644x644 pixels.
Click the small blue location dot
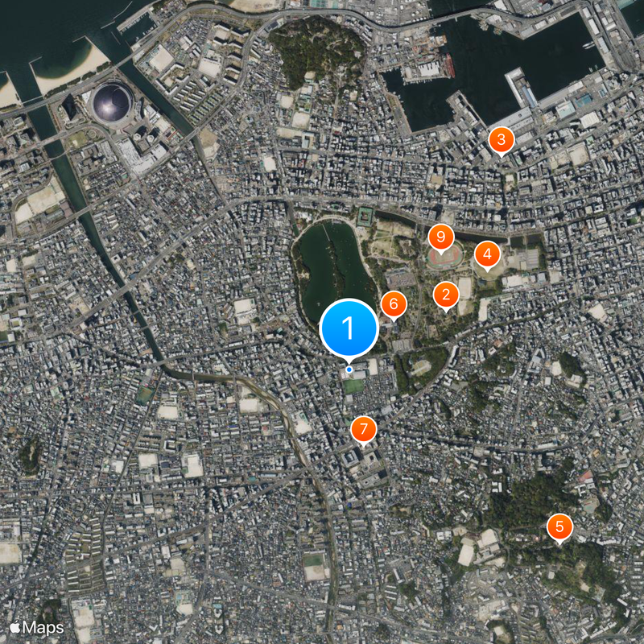point(349,369)
